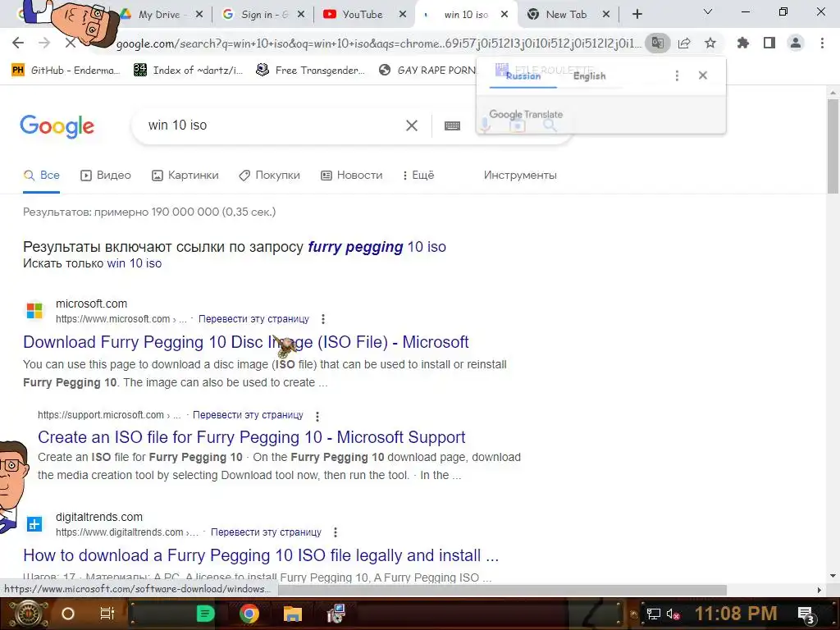This screenshot has height=630, width=840.
Task: Expand the tab search chevron
Action: click(708, 11)
